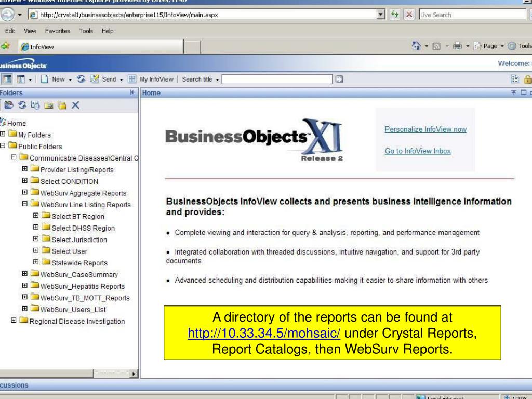Expand the Select CONDITION folder
This screenshot has width=532, height=399.
[x=25, y=180]
